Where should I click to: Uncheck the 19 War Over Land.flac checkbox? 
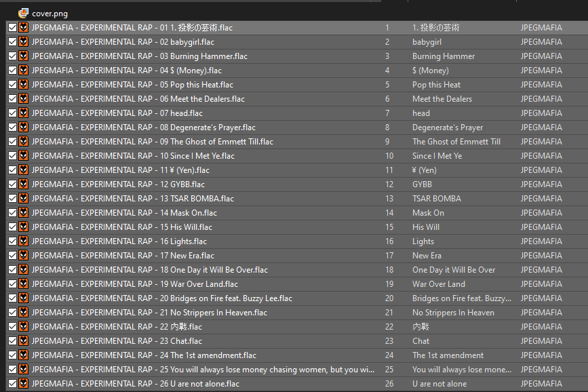pos(12,284)
